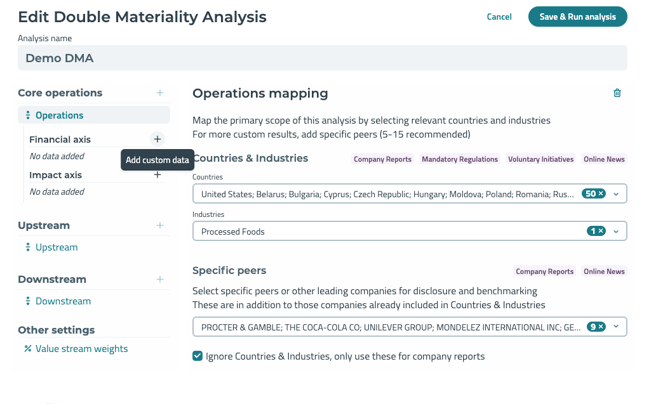Cancel editing the analysis
This screenshot has height=404, width=670.
click(x=499, y=17)
